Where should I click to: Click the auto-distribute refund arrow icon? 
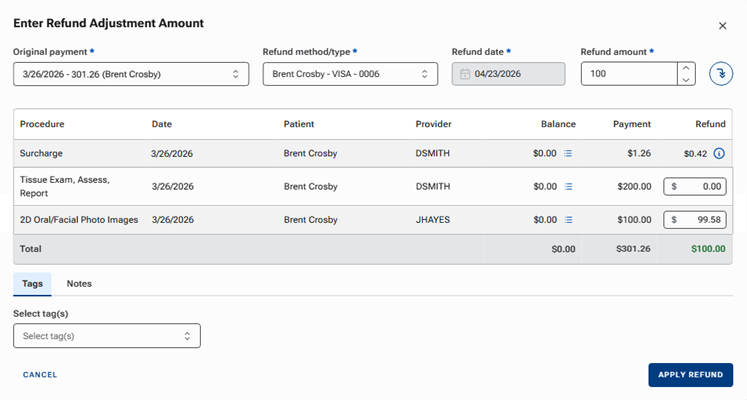point(721,74)
